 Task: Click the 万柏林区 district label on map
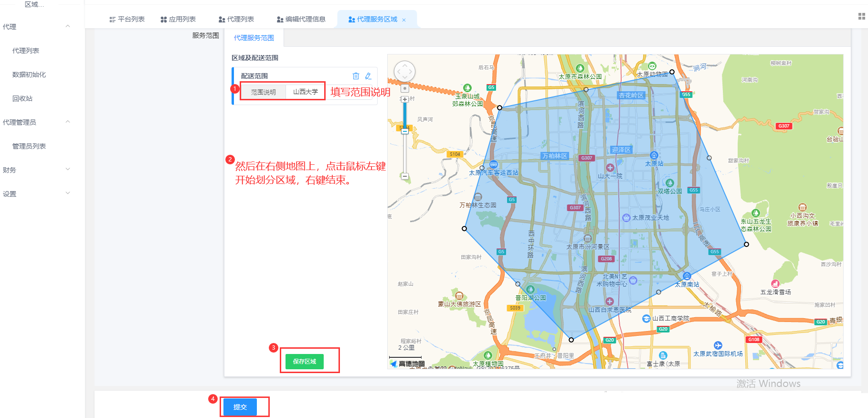tap(555, 156)
